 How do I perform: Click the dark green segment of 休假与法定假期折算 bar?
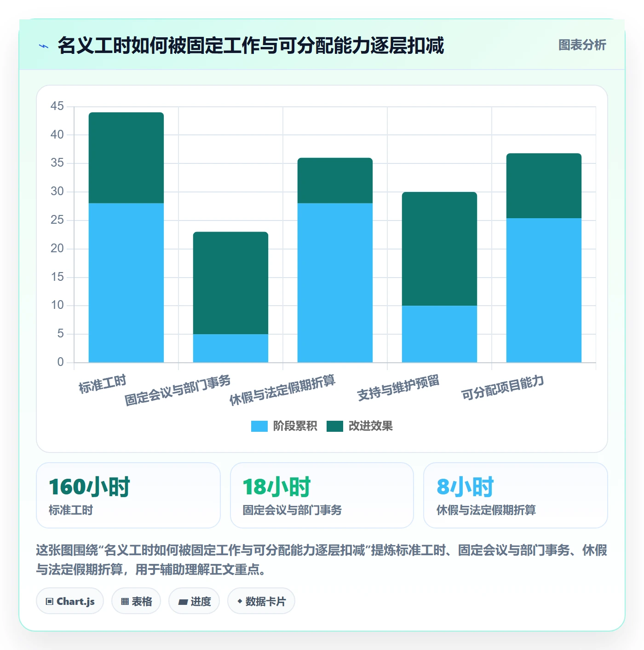(335, 180)
